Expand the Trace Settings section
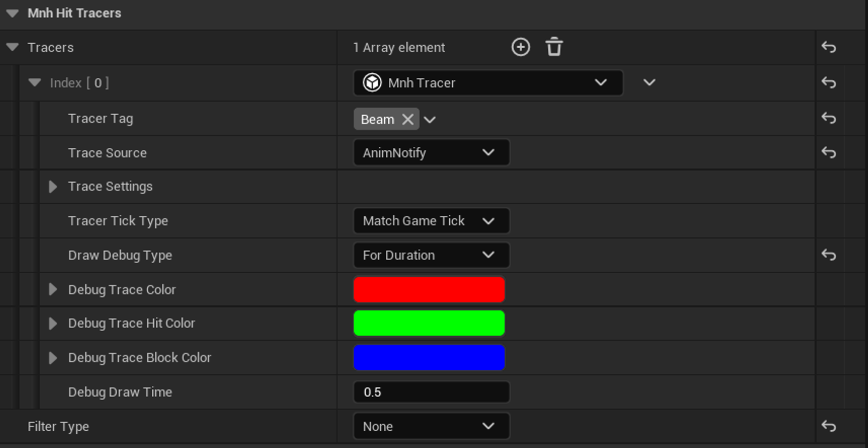 pyautogui.click(x=53, y=187)
